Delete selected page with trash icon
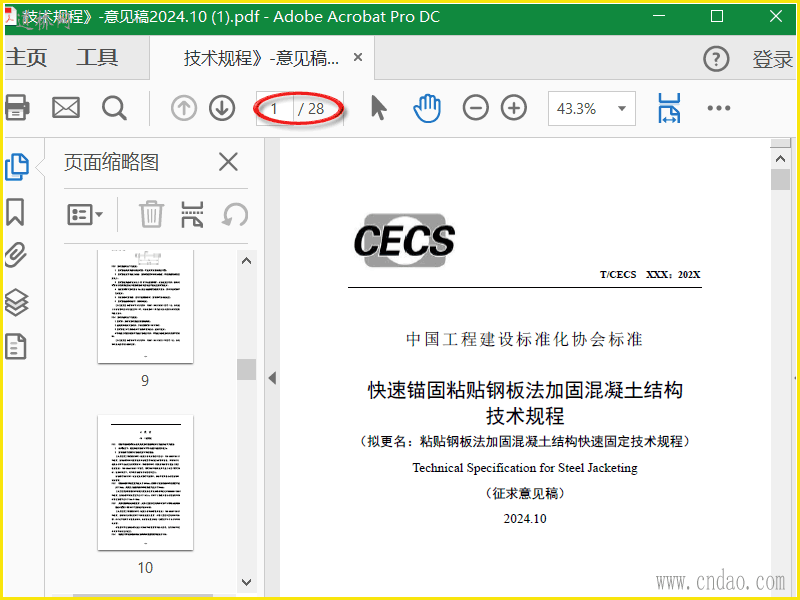 pyautogui.click(x=152, y=214)
